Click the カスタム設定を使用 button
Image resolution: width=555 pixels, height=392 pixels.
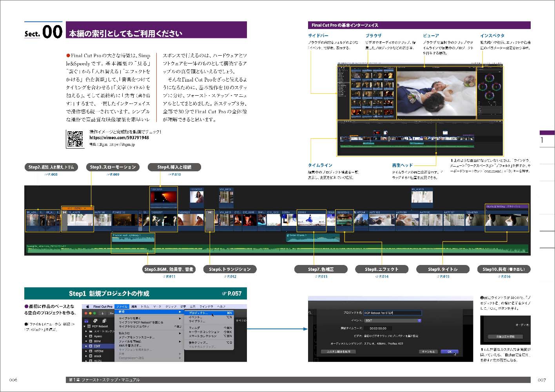[x=339, y=352]
